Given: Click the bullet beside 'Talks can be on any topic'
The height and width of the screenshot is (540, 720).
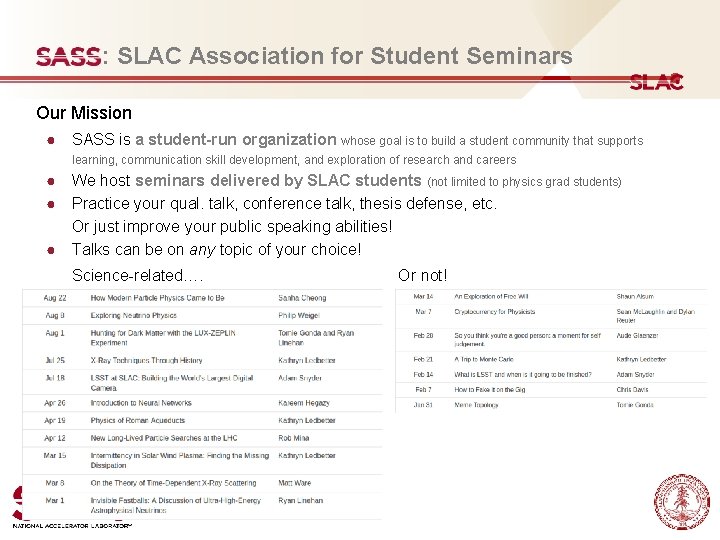Looking at the screenshot, I should tap(48, 250).
